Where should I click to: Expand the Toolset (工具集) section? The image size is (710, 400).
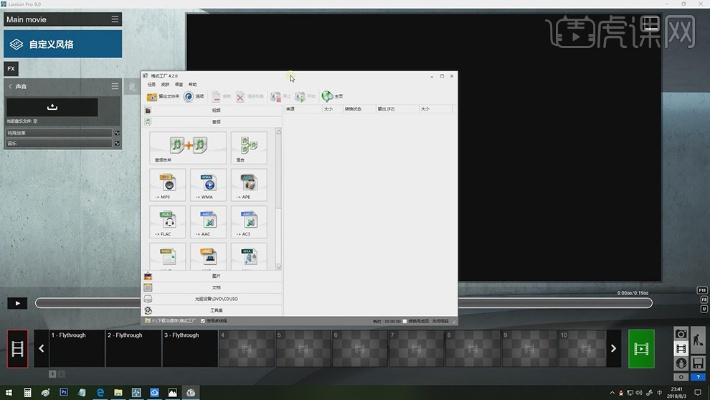coord(215,310)
